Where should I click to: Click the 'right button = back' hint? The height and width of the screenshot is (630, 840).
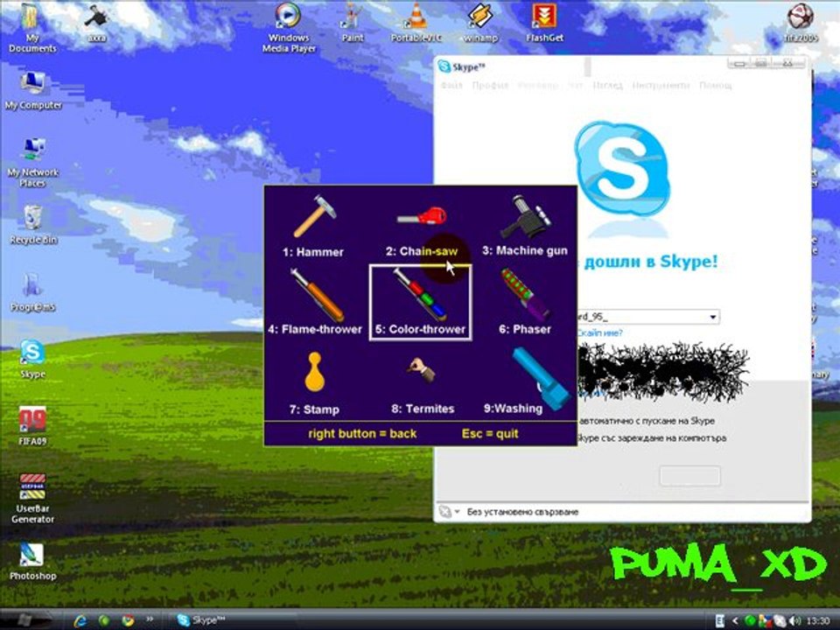(362, 434)
